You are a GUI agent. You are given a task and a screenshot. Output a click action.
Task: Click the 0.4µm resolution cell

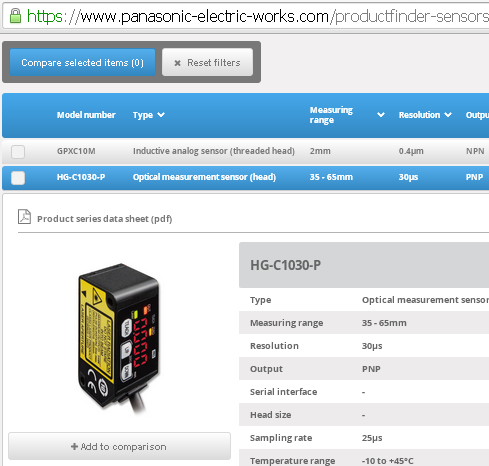(411, 151)
